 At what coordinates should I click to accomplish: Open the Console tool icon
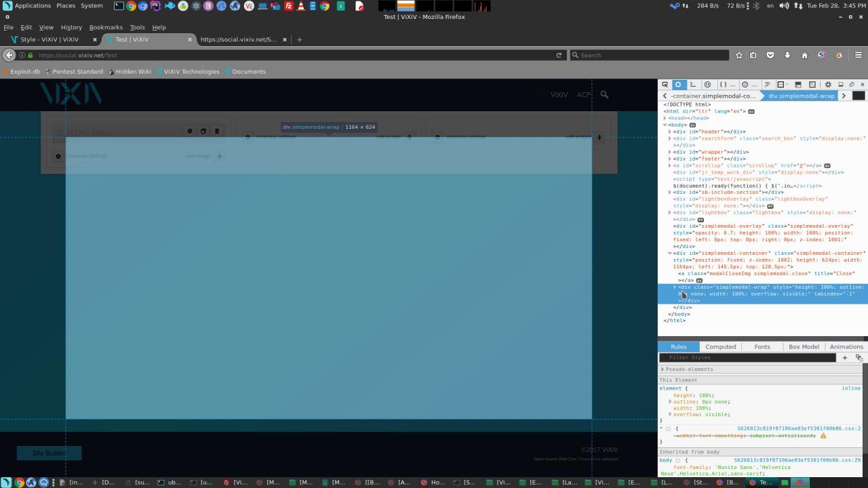click(x=692, y=85)
